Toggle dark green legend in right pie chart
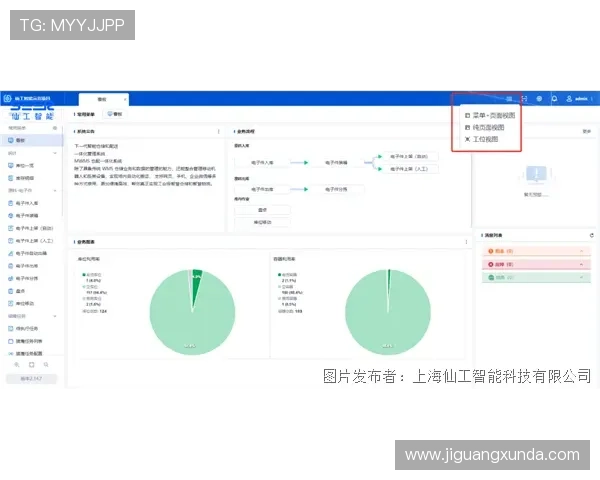 point(287,275)
